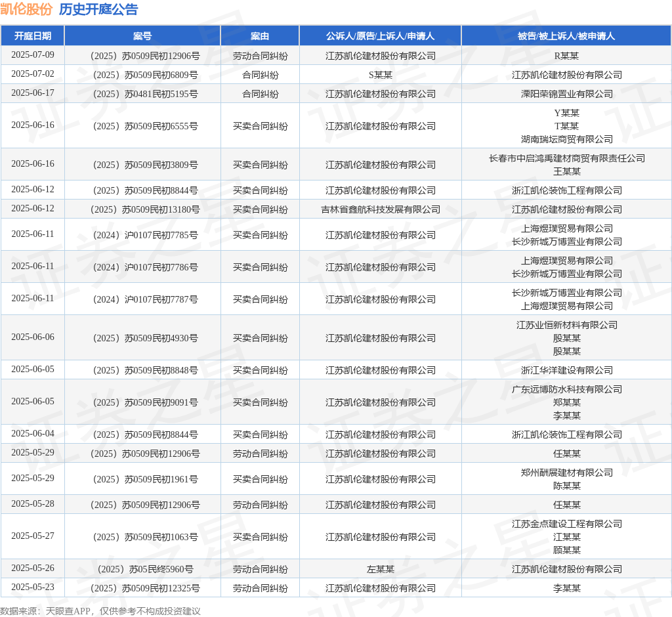Click the 被告/被上诉人/被申请人 header
Image resolution: width=672 pixels, height=617 pixels.
tap(566, 36)
